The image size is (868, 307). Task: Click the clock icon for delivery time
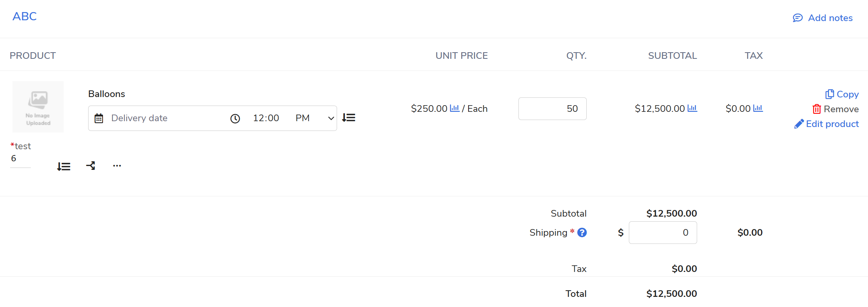click(235, 118)
